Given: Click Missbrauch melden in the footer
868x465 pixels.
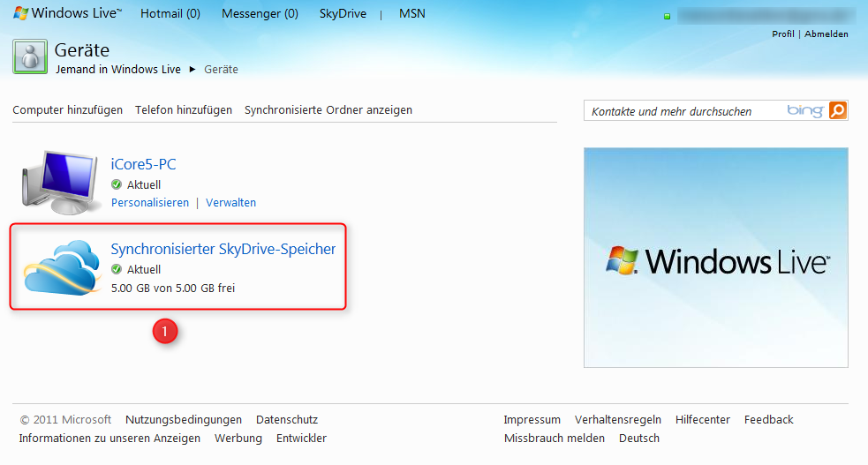Looking at the screenshot, I should (555, 439).
